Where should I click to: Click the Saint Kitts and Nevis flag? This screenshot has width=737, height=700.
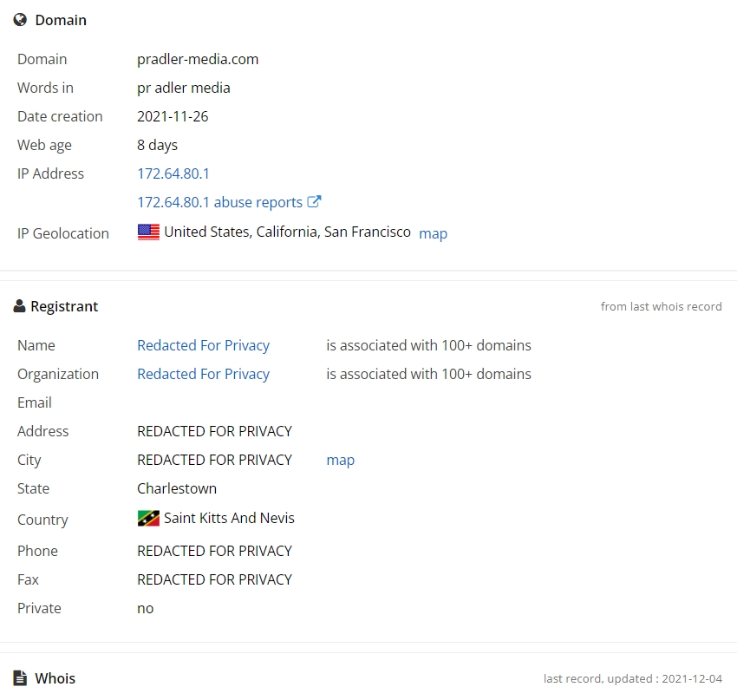(x=148, y=519)
